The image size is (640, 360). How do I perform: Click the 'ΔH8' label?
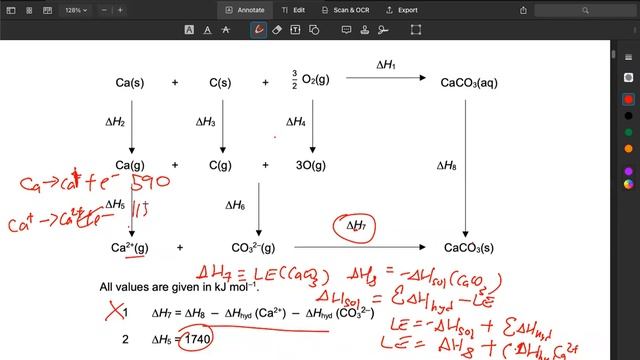(x=447, y=166)
